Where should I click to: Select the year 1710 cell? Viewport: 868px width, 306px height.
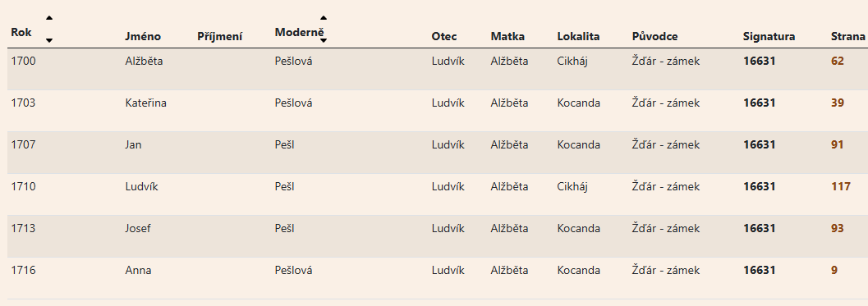pos(23,186)
